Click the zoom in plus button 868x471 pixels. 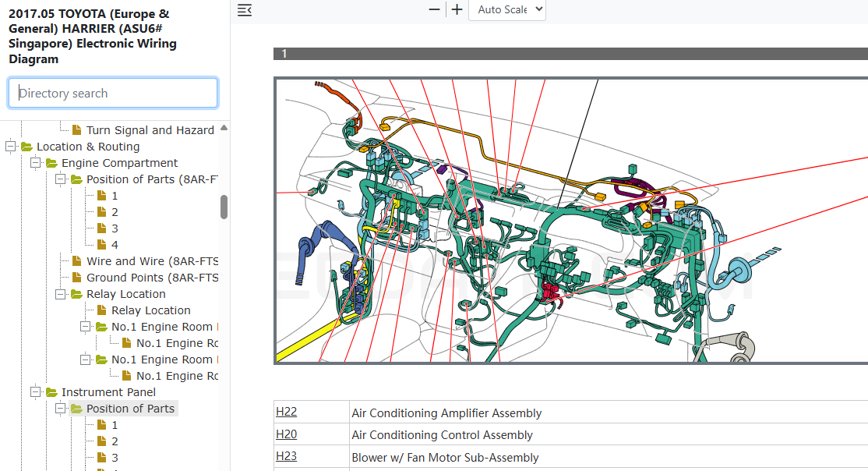coord(457,9)
